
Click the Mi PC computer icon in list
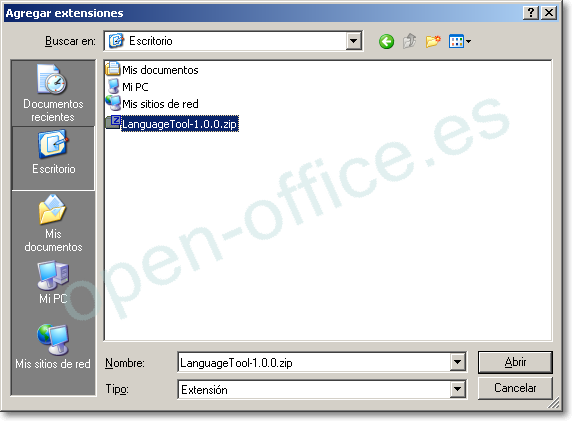[113, 86]
